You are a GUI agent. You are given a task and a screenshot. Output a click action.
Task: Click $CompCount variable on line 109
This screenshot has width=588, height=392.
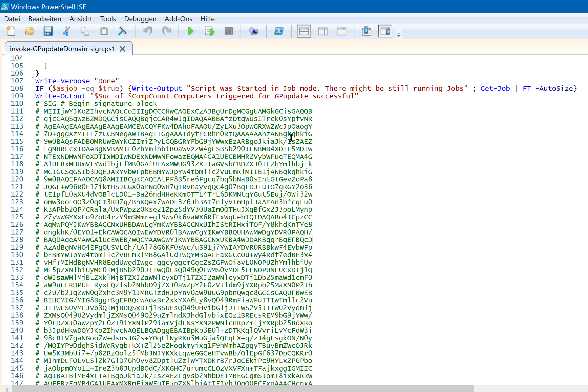[149, 96]
